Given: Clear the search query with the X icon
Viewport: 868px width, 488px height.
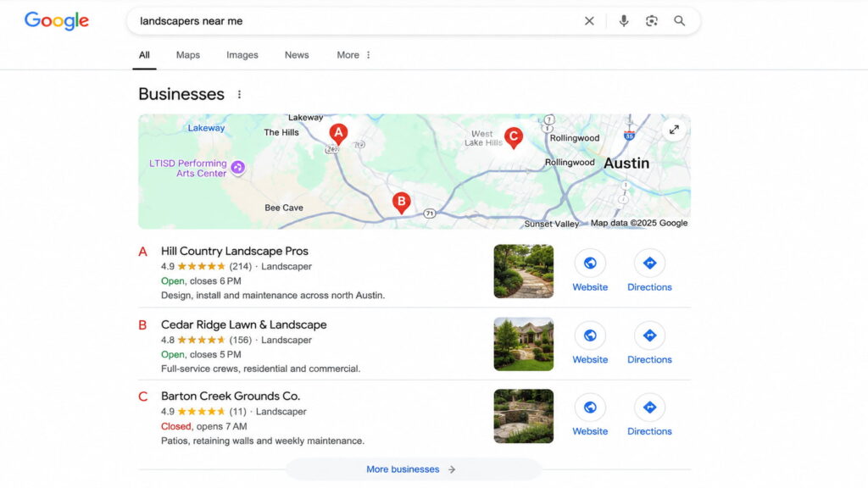Looking at the screenshot, I should 589,21.
